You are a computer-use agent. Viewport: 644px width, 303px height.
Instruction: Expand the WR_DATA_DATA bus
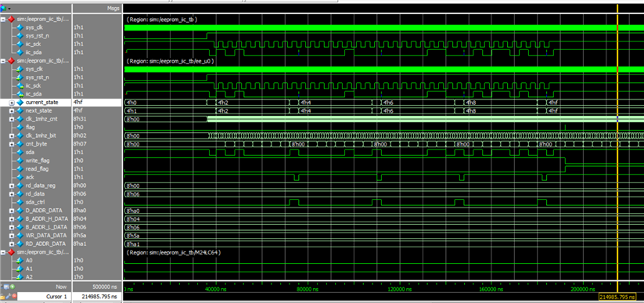click(12, 236)
